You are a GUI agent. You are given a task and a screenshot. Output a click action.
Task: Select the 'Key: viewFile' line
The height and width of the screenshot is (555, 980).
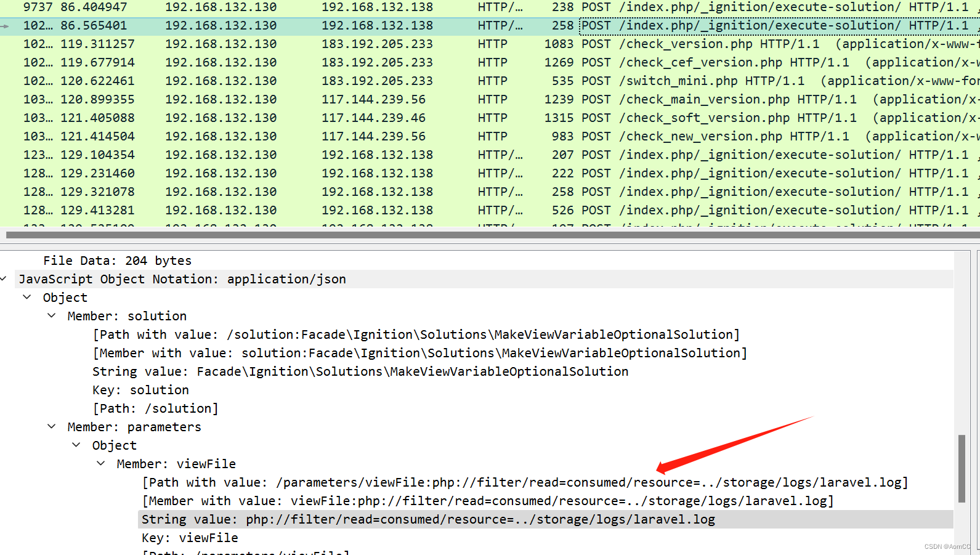pos(190,538)
